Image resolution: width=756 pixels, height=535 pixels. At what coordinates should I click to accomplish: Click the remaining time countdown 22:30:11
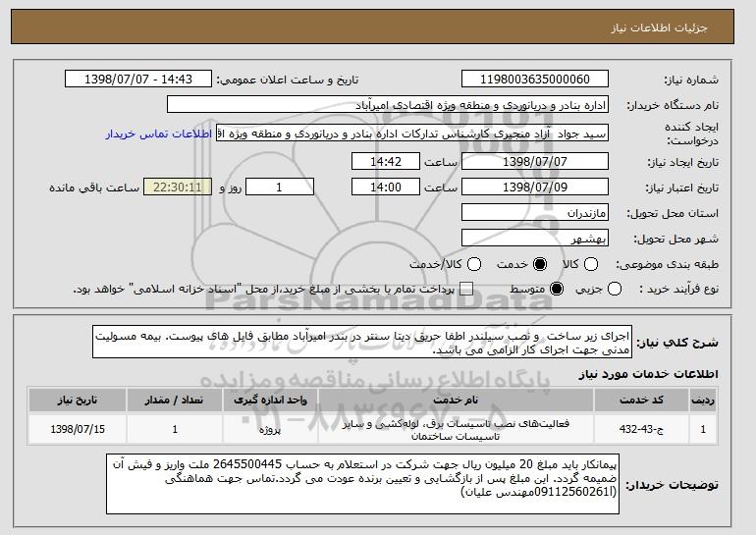coord(178,187)
